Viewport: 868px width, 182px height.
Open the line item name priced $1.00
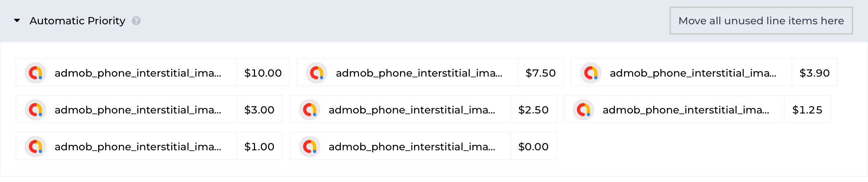(138, 147)
